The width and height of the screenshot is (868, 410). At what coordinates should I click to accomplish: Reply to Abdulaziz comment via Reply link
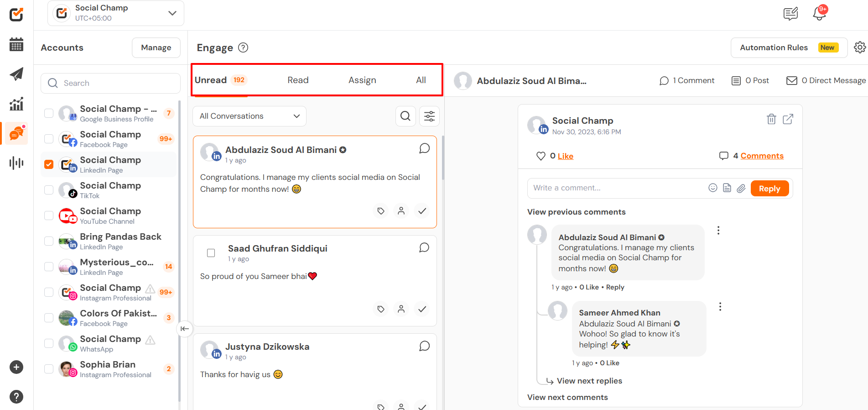point(615,287)
